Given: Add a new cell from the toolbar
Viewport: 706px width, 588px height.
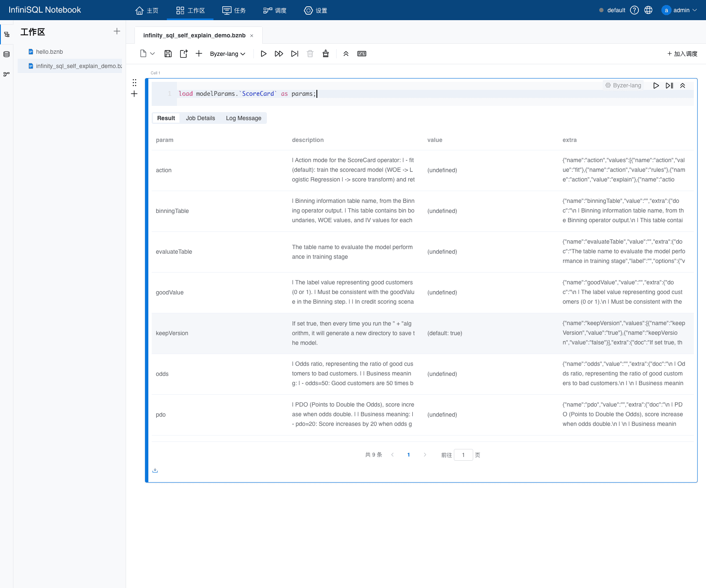Looking at the screenshot, I should click(x=199, y=54).
